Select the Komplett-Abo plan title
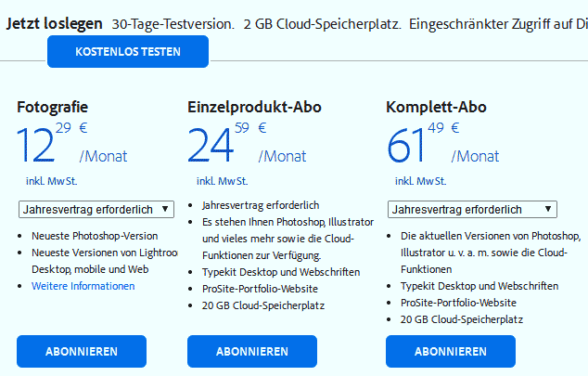This screenshot has width=588, height=376. (436, 107)
